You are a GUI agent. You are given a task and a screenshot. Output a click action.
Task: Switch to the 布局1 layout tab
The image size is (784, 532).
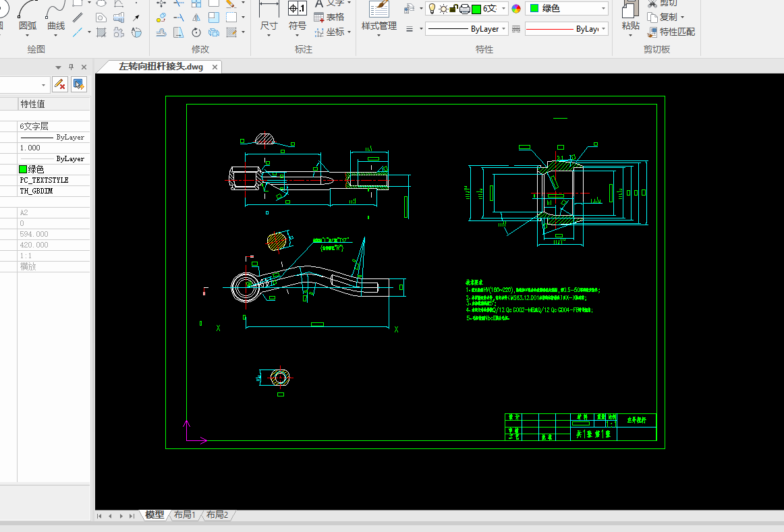[x=184, y=515]
